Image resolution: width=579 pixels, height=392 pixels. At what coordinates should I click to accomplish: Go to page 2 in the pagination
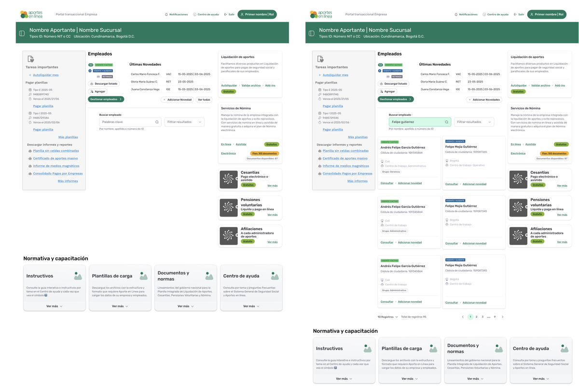tap(476, 317)
